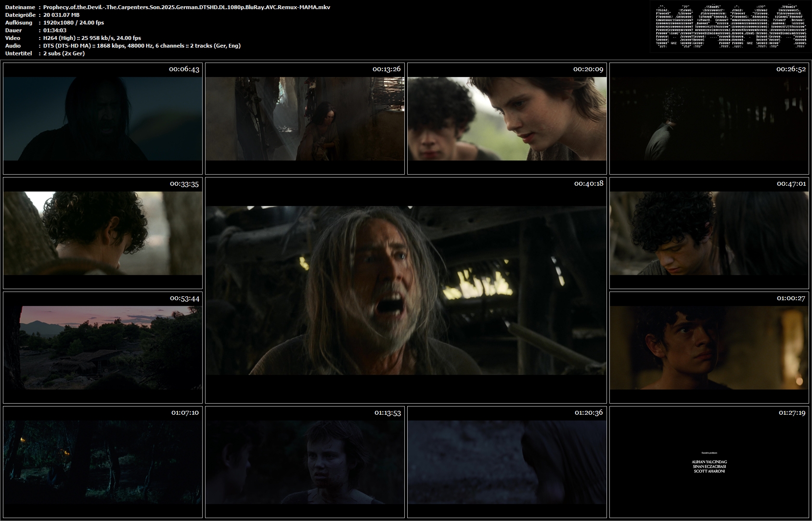The image size is (812, 521).
Task: Open the night forest thumbnail at 01:07:10
Action: 103,462
